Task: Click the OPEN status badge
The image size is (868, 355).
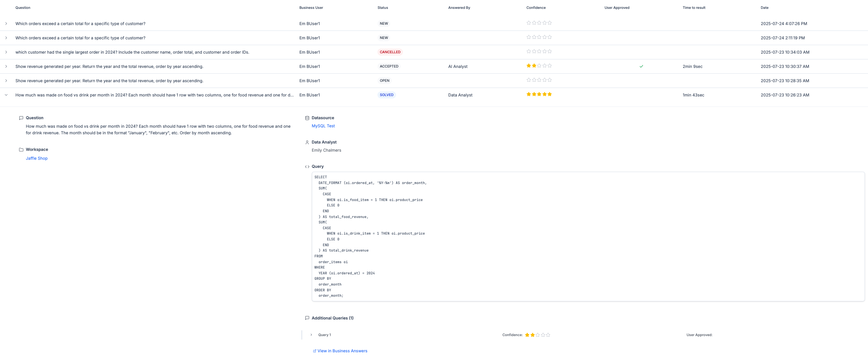Action: pyautogui.click(x=384, y=81)
